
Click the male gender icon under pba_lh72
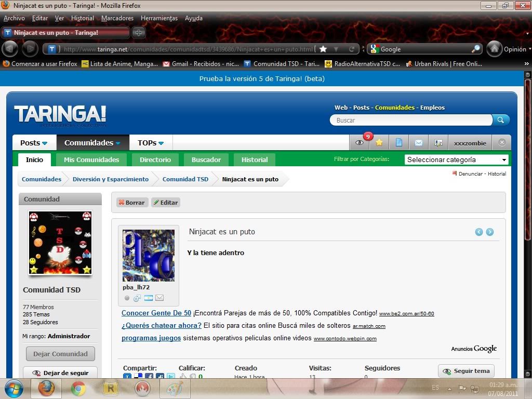(137, 298)
